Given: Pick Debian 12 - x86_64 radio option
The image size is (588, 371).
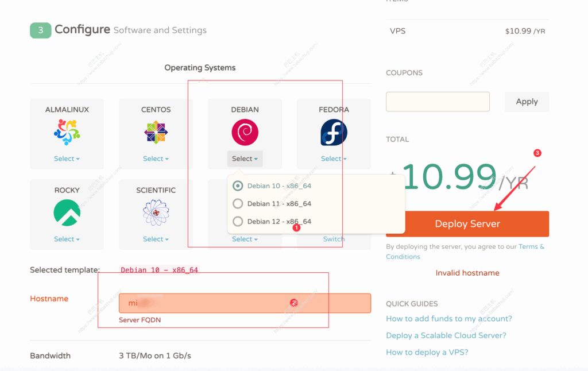Looking at the screenshot, I should click(238, 222).
